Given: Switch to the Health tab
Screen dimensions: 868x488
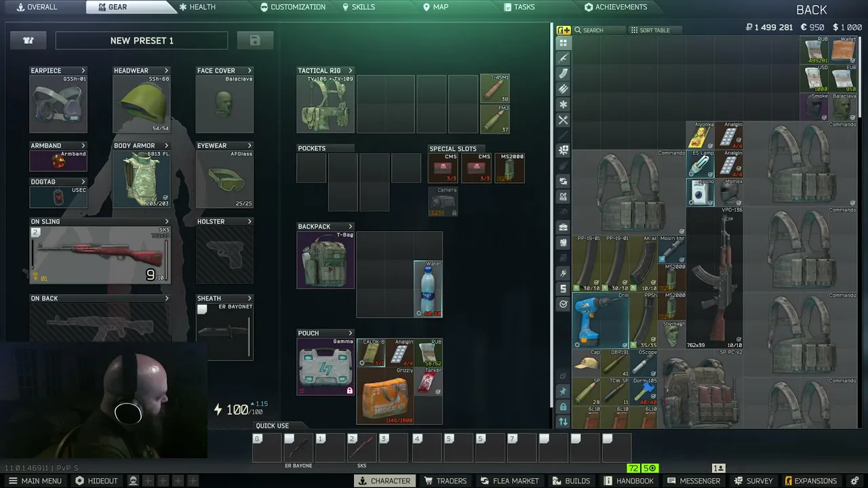Looking at the screenshot, I should 197,7.
